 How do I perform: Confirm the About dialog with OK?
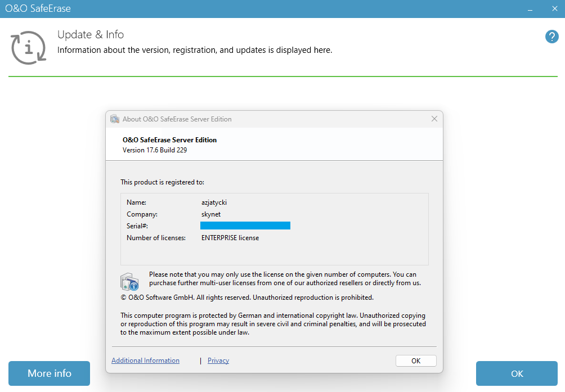click(416, 361)
